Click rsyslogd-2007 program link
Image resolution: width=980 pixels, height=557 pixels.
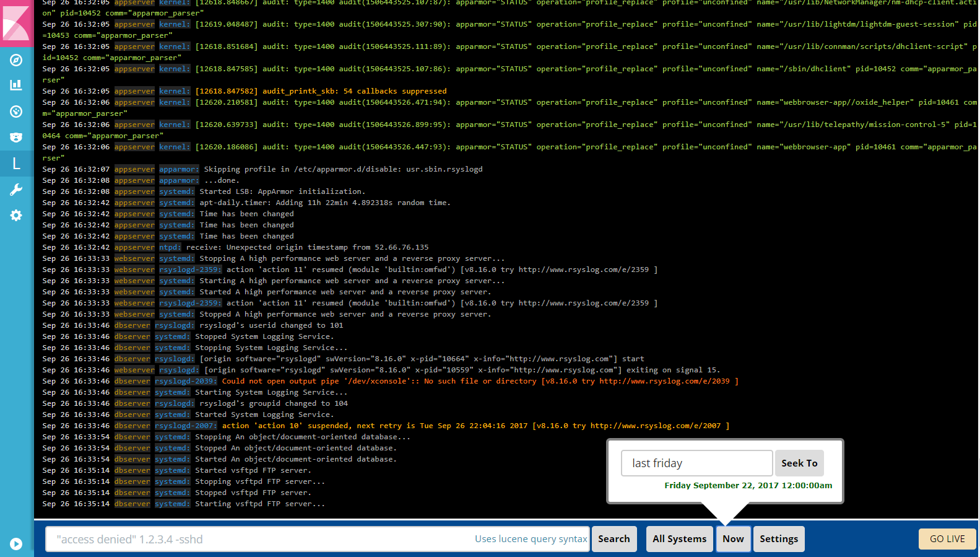coord(186,426)
